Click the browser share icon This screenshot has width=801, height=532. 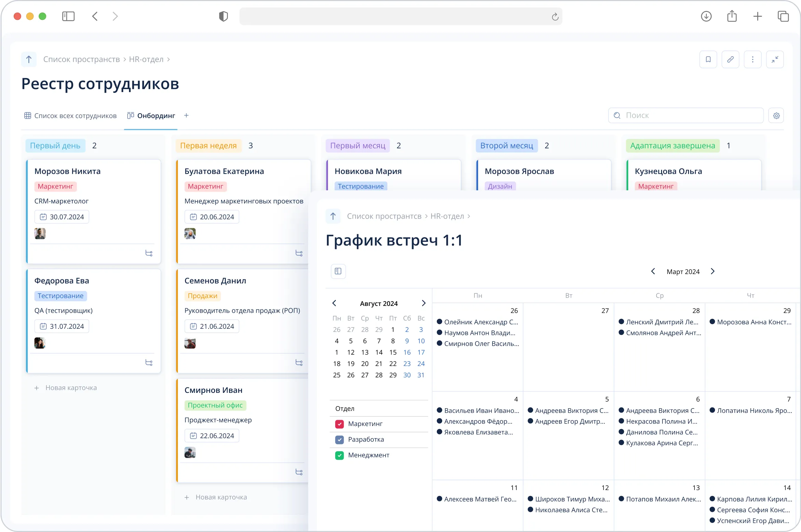tap(732, 16)
